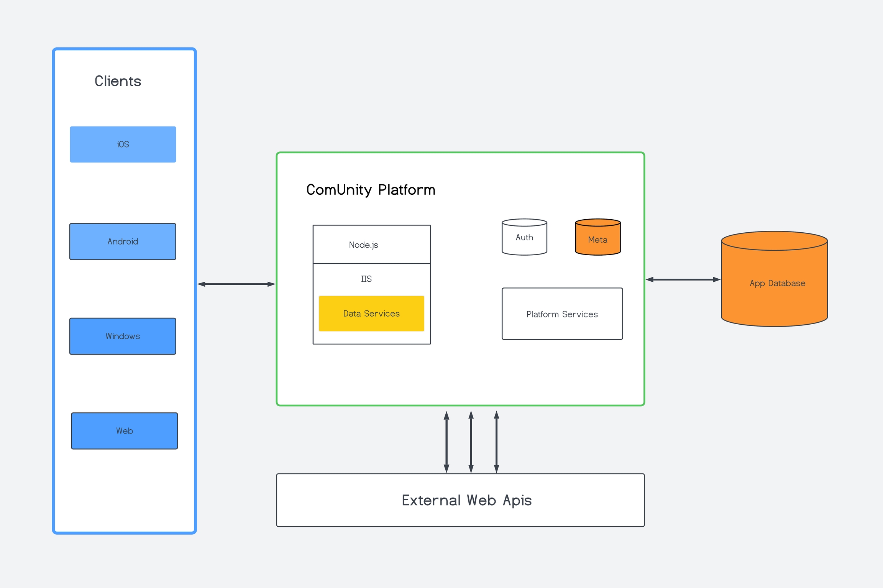This screenshot has height=588, width=883.
Task: Select the IIS label
Action: [x=366, y=279]
